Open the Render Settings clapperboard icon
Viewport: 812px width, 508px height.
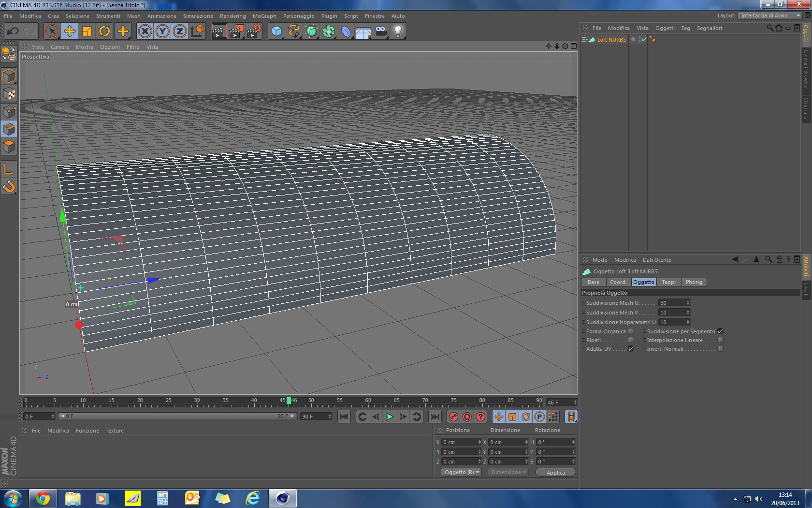pos(254,31)
